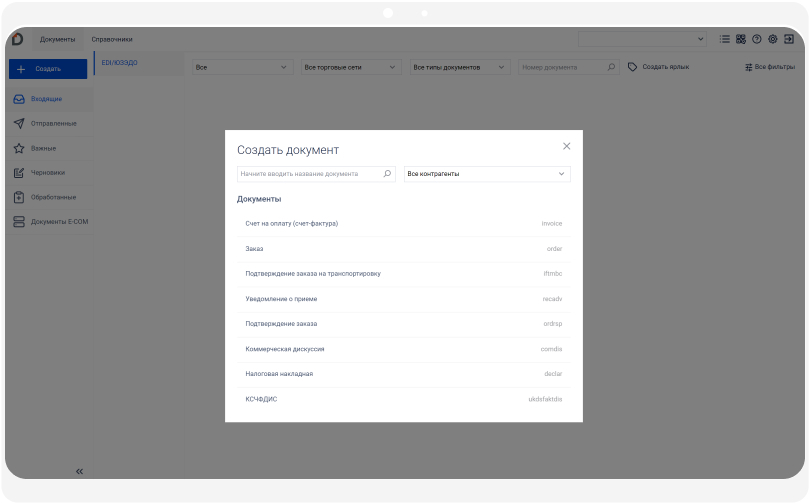The image size is (810, 504).
Task: Open the Все торговые сети dropdown
Action: coord(352,67)
